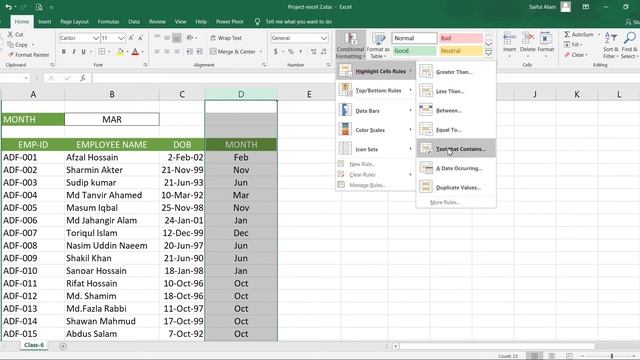The image size is (640, 360).
Task: Expand the Data Bars submenu
Action: [x=376, y=110]
